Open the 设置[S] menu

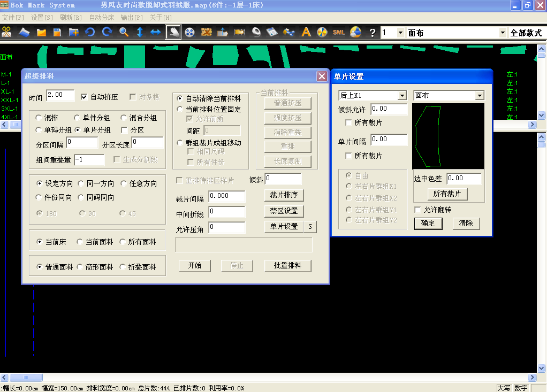tap(42, 18)
